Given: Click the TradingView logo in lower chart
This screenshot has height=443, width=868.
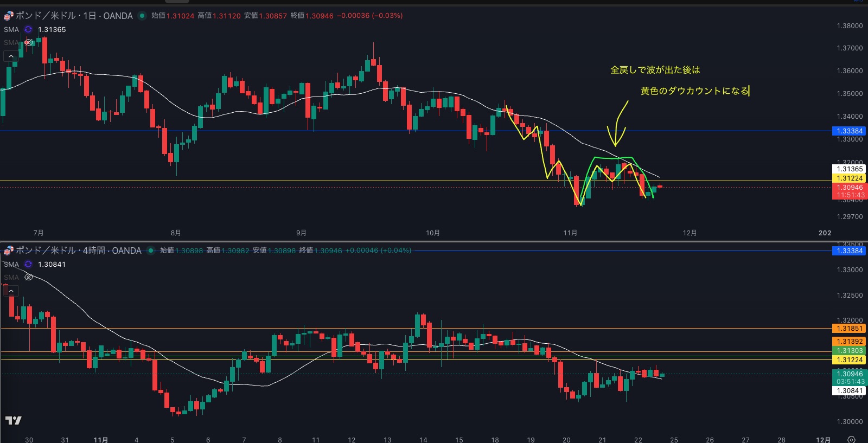Looking at the screenshot, I should click(14, 420).
